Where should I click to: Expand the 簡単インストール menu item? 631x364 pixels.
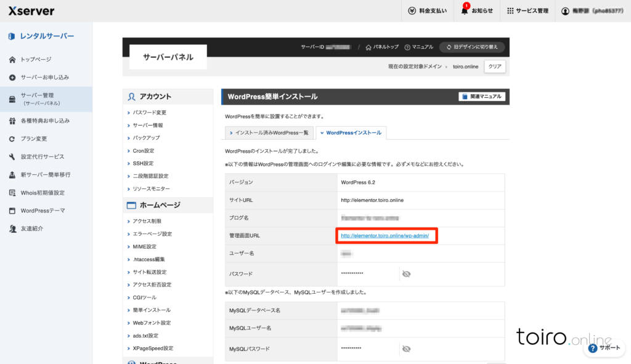tap(152, 310)
